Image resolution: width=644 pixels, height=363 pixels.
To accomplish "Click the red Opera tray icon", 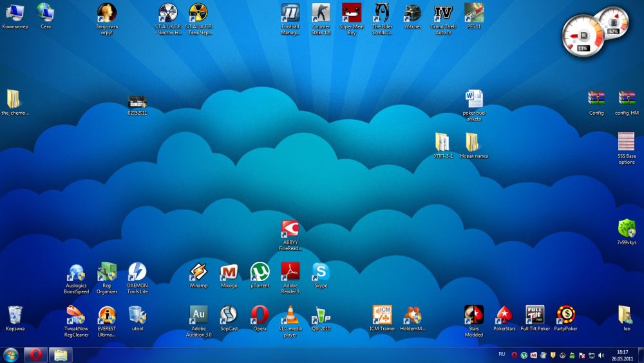I will point(514,355).
